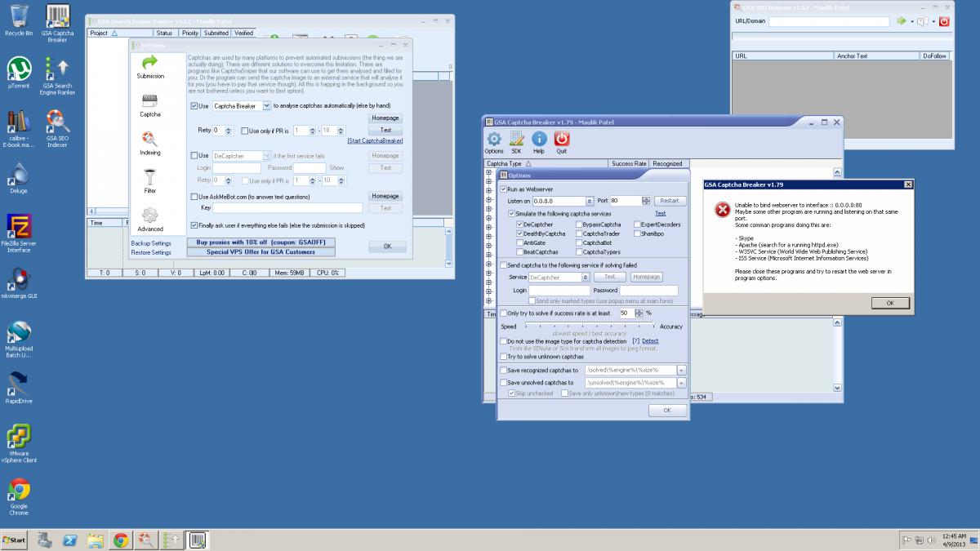Image resolution: width=980 pixels, height=551 pixels.
Task: Open GSA Captcha Breaker desktop shortcut
Action: [57, 23]
